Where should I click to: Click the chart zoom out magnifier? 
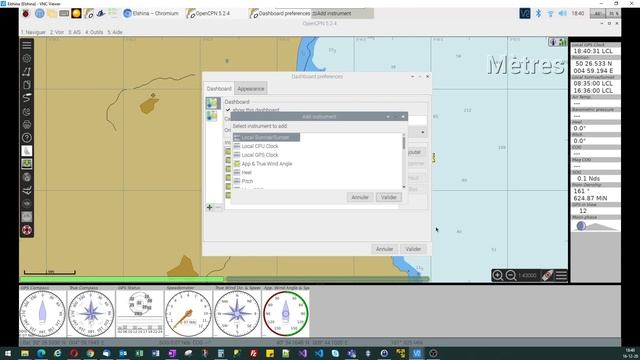[511, 276]
